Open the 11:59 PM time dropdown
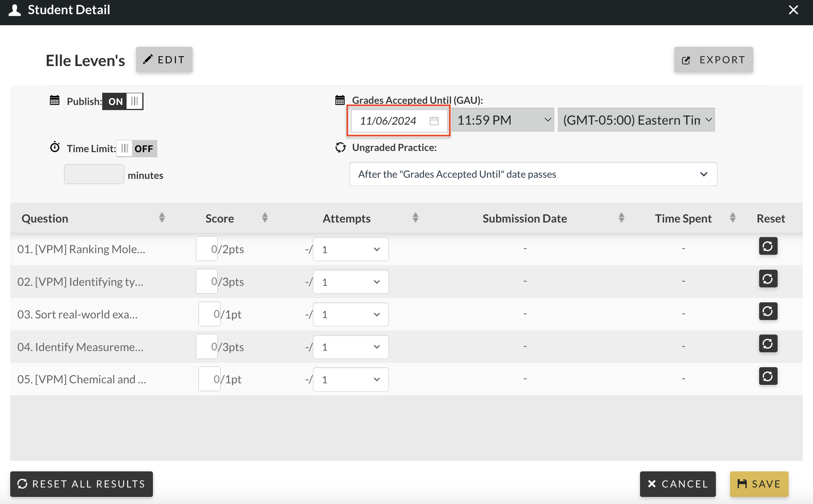813x504 pixels. 503,120
